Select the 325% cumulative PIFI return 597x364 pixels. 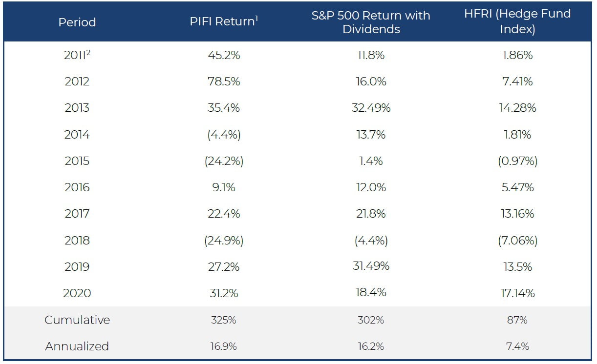(223, 320)
